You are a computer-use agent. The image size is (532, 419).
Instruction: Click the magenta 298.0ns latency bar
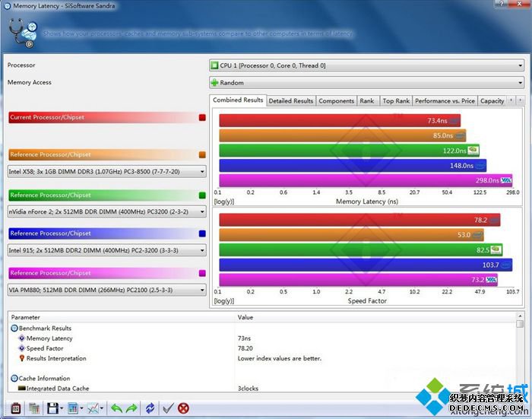[x=366, y=180]
